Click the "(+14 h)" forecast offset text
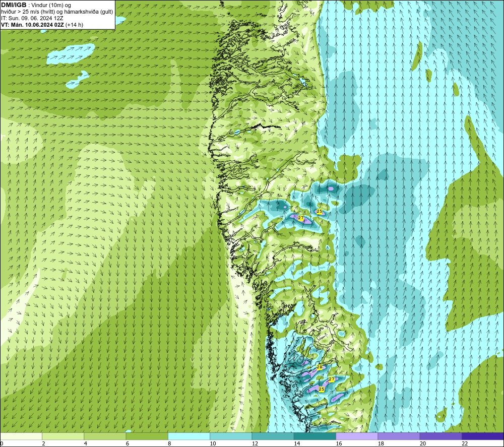 (x=74, y=25)
